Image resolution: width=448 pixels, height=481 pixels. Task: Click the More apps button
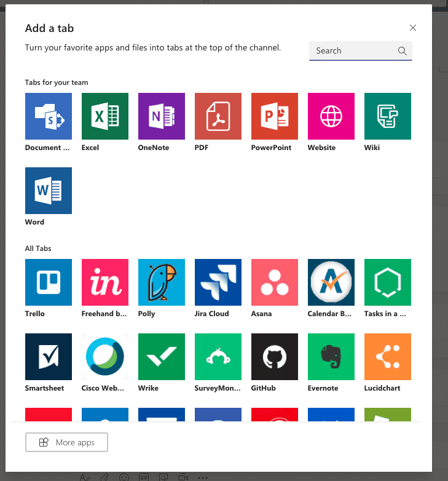pos(66,442)
